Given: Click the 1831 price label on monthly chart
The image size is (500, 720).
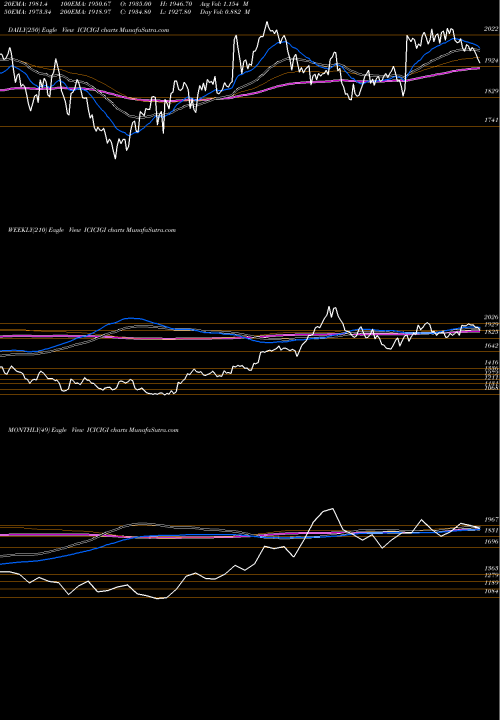Looking at the screenshot, I should tap(491, 530).
